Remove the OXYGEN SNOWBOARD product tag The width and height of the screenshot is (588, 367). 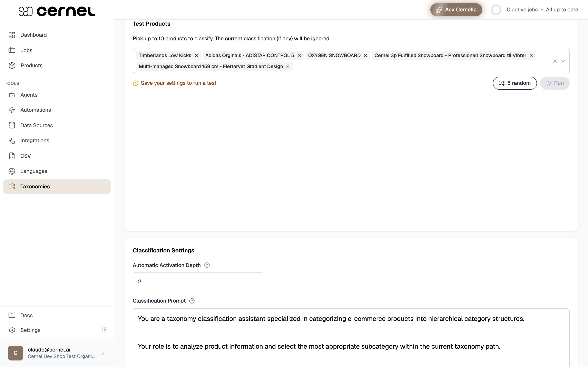pyautogui.click(x=365, y=56)
